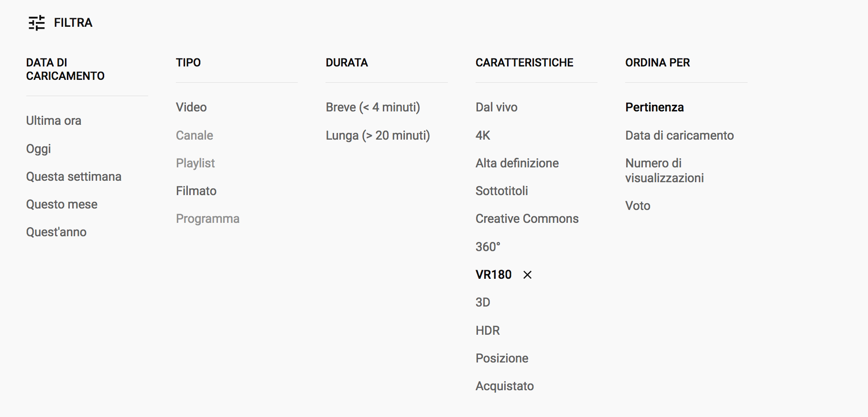Sort results by Numero di visualizzazioni
The image size is (868, 417).
coord(664,170)
